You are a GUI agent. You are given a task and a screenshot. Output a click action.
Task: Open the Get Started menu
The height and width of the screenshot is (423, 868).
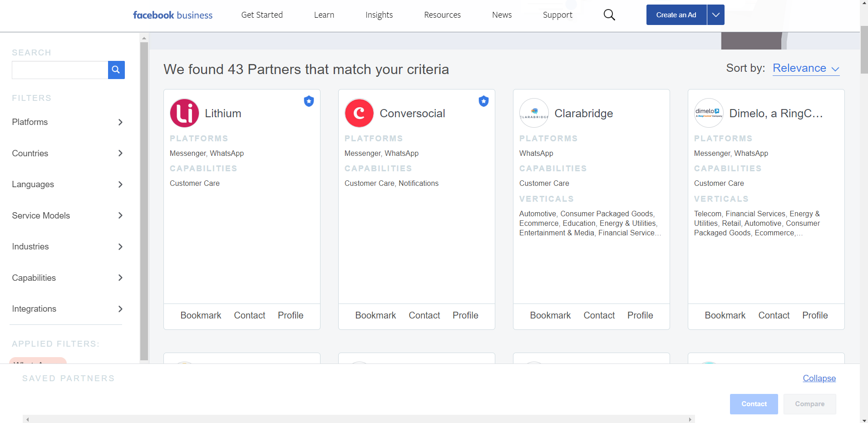click(262, 15)
